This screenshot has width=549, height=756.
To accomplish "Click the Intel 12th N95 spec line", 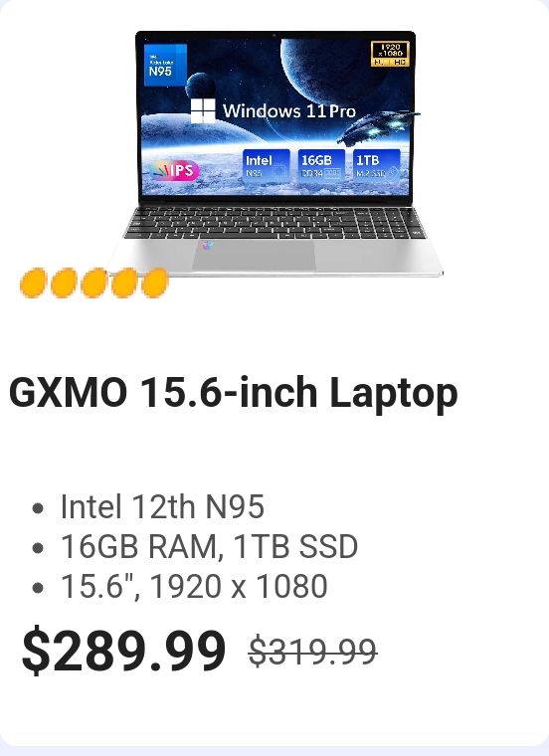I will tap(162, 506).
